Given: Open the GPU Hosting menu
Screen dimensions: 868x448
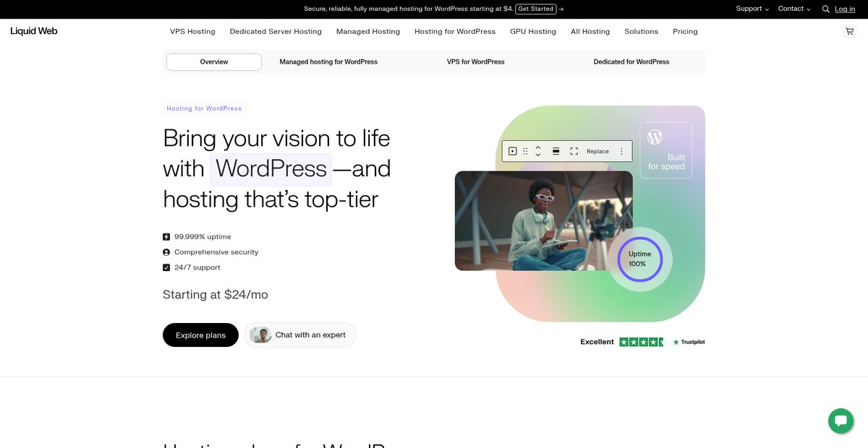Looking at the screenshot, I should coord(533,32).
